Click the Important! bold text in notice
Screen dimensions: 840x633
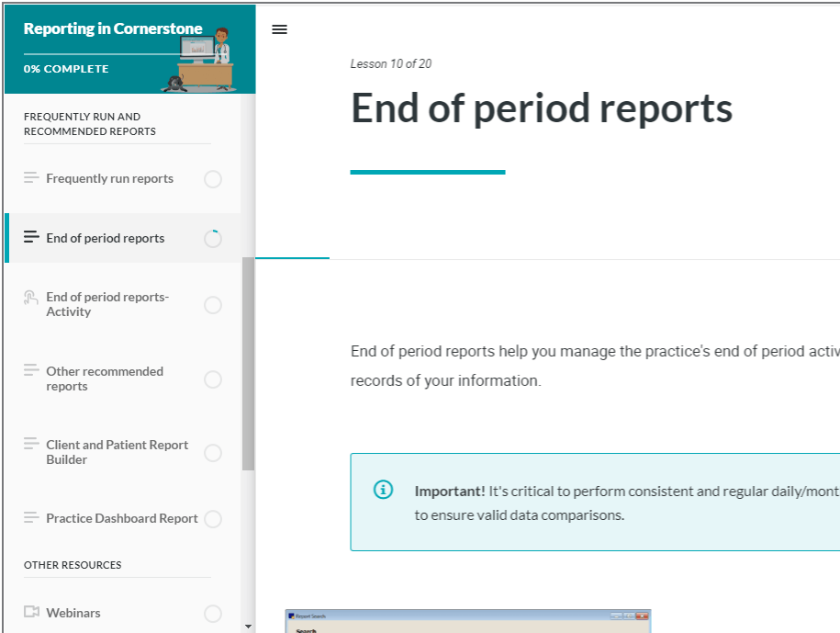point(450,491)
